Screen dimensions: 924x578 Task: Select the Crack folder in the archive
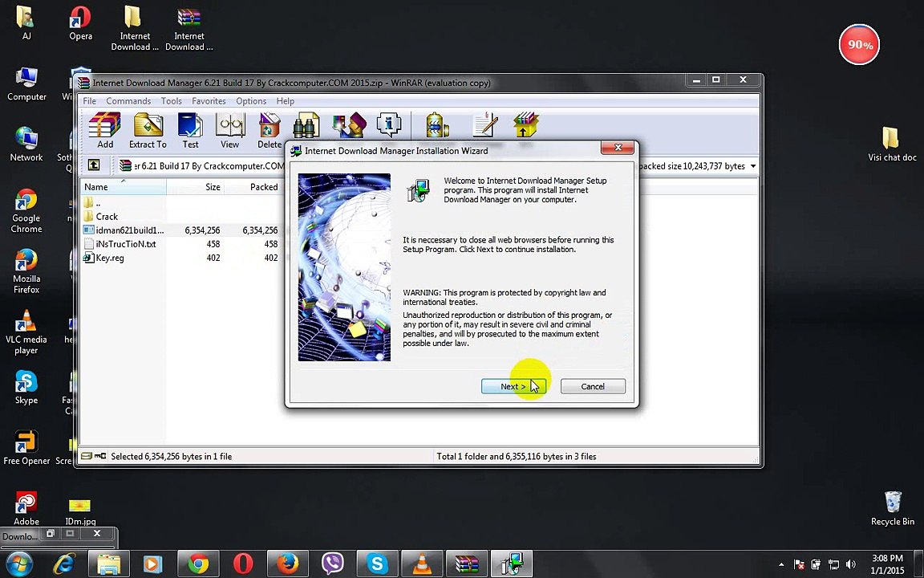pyautogui.click(x=101, y=217)
